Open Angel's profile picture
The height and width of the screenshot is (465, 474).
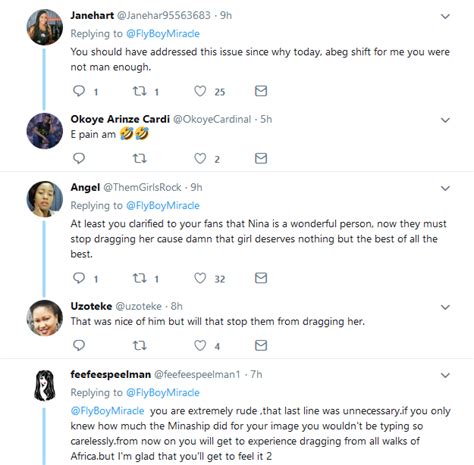click(x=45, y=199)
